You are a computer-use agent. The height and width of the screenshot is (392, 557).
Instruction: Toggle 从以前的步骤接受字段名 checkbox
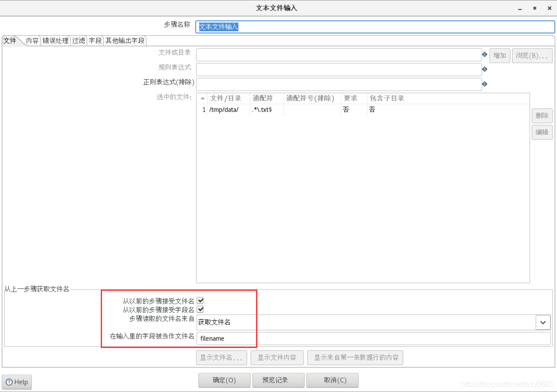pos(200,309)
